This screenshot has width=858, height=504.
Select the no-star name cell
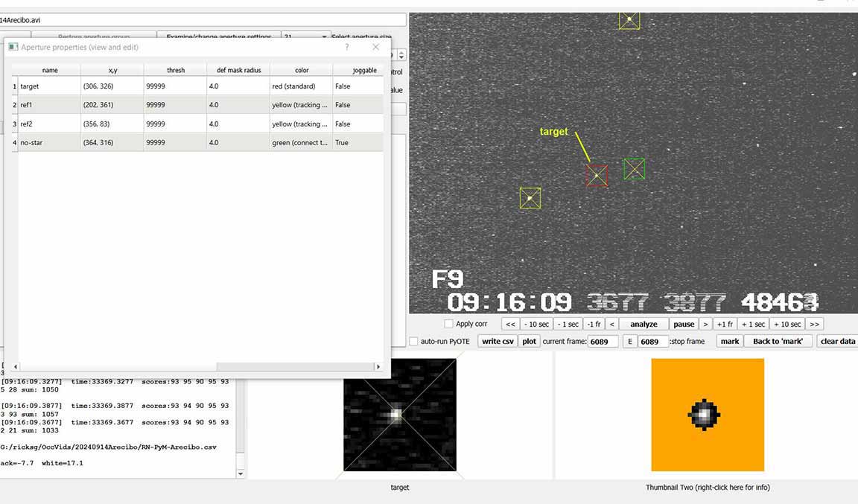50,142
